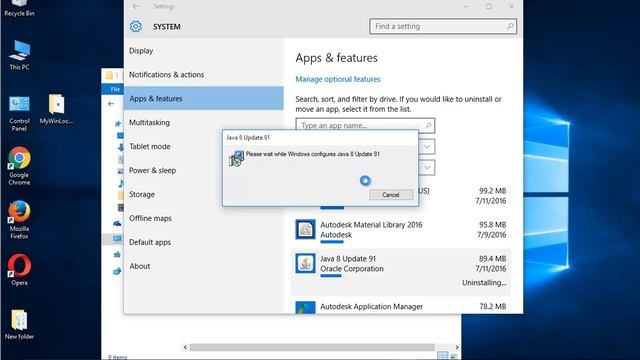Minimize the Settings window
The image size is (640, 360).
[x=466, y=7]
